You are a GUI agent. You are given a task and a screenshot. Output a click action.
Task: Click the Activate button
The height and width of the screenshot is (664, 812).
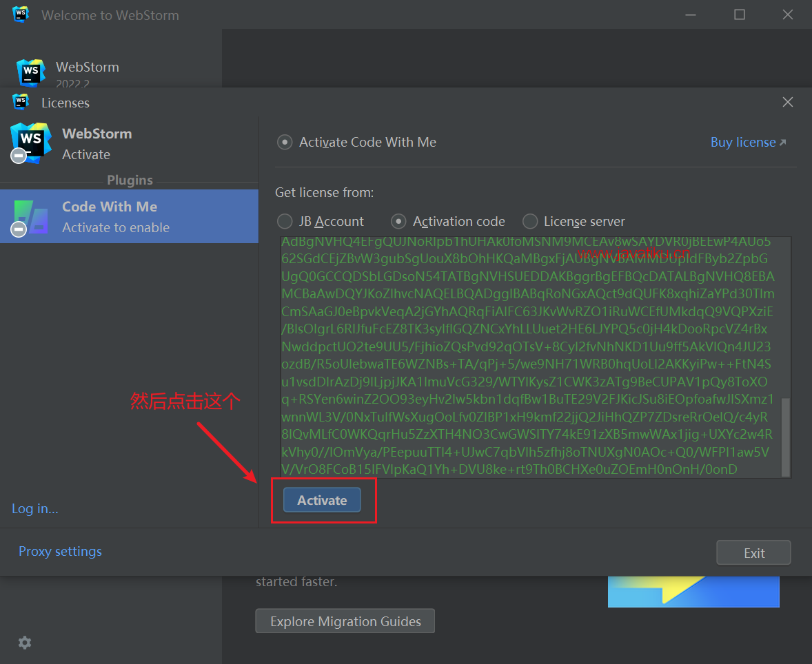(322, 500)
